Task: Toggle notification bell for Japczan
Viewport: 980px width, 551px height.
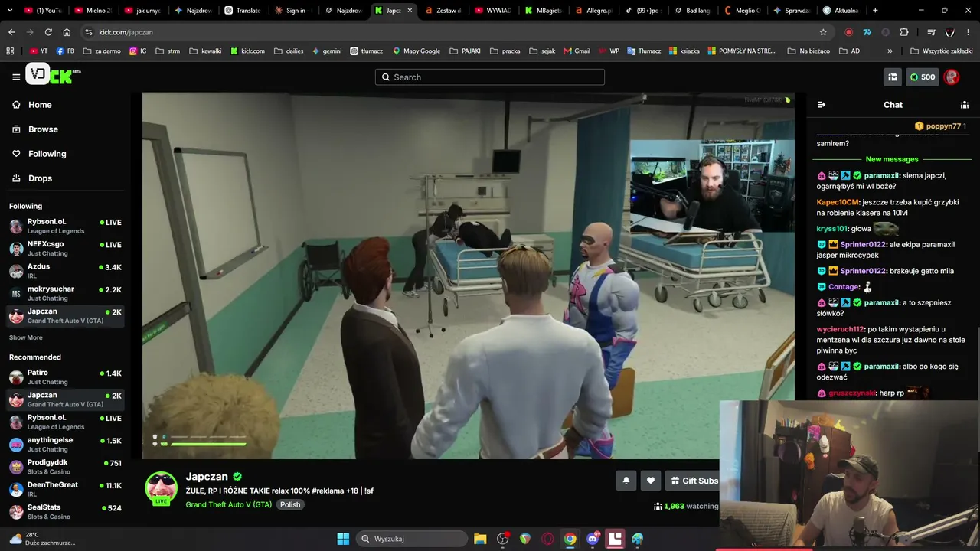Action: [x=626, y=481]
